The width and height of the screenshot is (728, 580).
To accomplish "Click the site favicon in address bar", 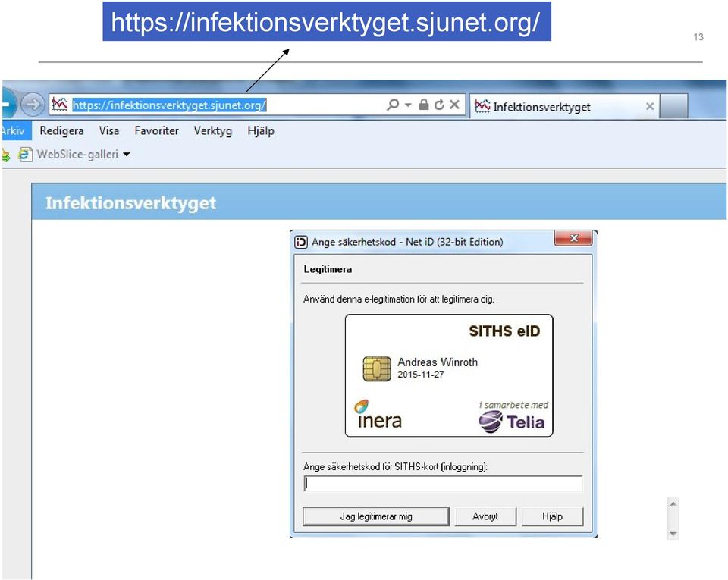I will 60,105.
